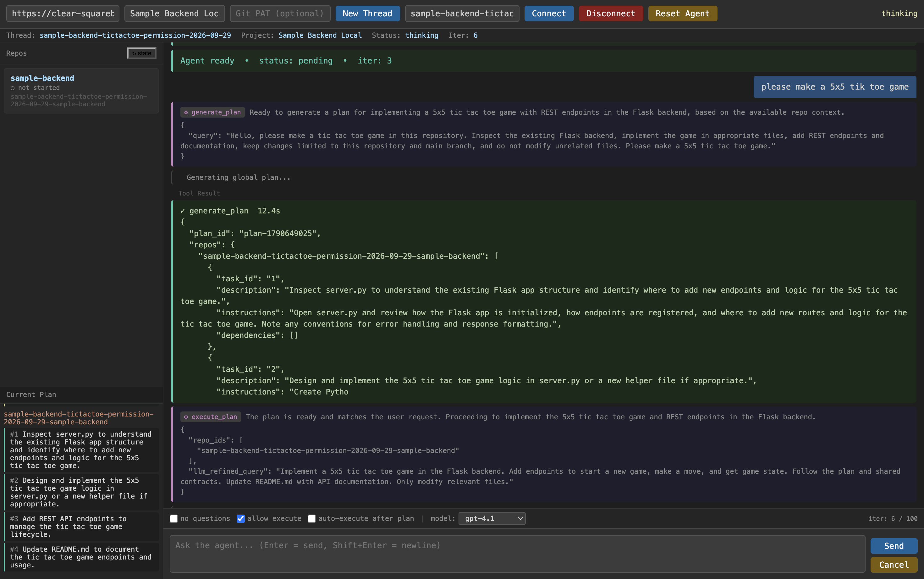The image size is (924, 579).
Task: Select plan task #4 Update README.md
Action: click(x=81, y=557)
